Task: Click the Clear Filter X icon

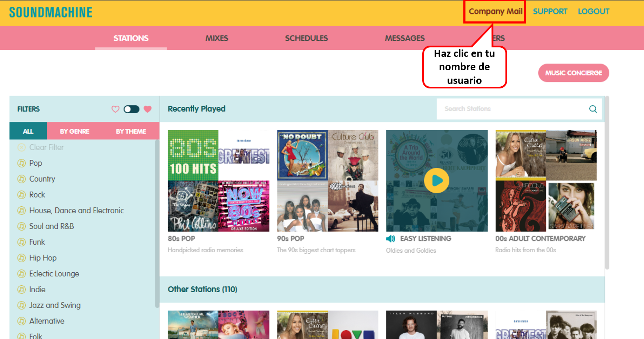Action: tap(21, 147)
